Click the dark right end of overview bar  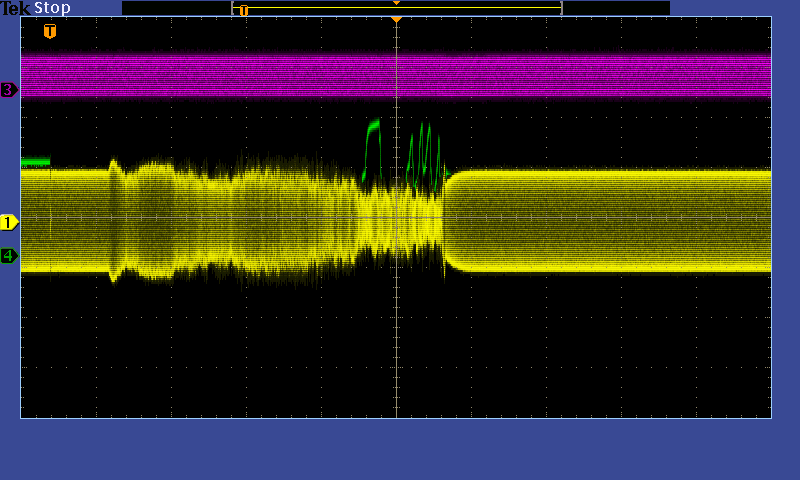[615, 8]
